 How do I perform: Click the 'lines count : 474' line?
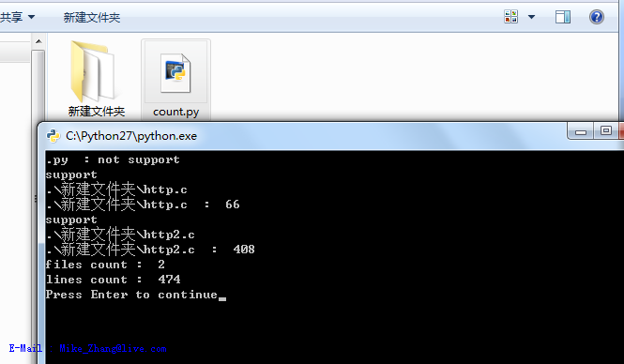click(x=113, y=280)
